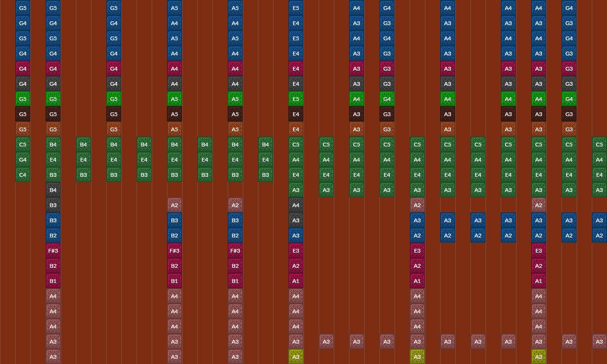This screenshot has width=607, height=364.
Task: Select the olive-green A3 note block
Action: pyautogui.click(x=296, y=356)
